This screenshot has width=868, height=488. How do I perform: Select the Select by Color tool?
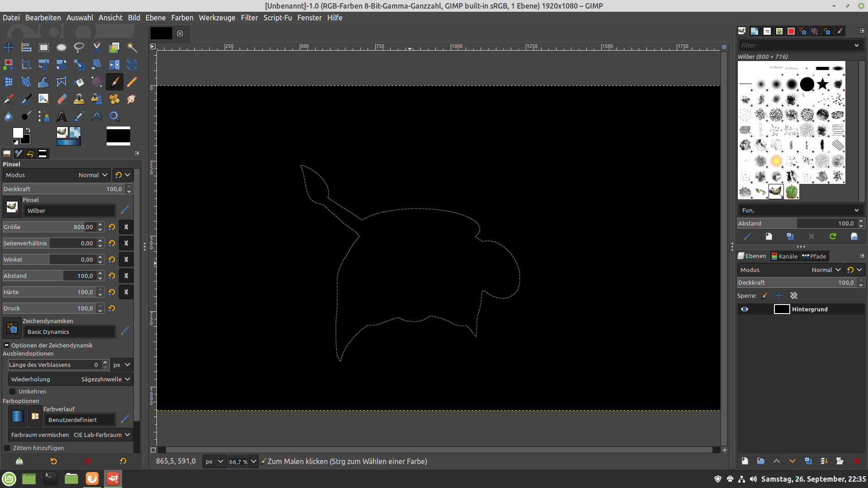(x=9, y=65)
